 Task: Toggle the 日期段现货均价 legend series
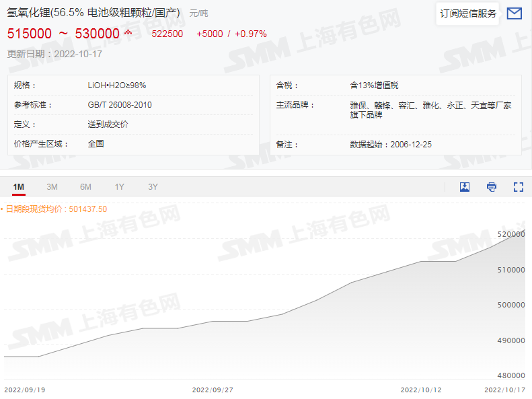coord(54,209)
